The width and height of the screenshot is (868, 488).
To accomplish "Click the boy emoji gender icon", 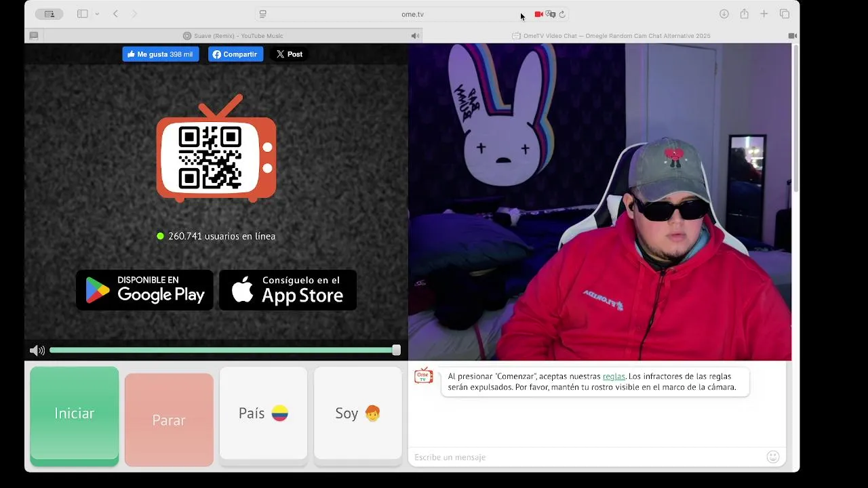I will coord(372,413).
